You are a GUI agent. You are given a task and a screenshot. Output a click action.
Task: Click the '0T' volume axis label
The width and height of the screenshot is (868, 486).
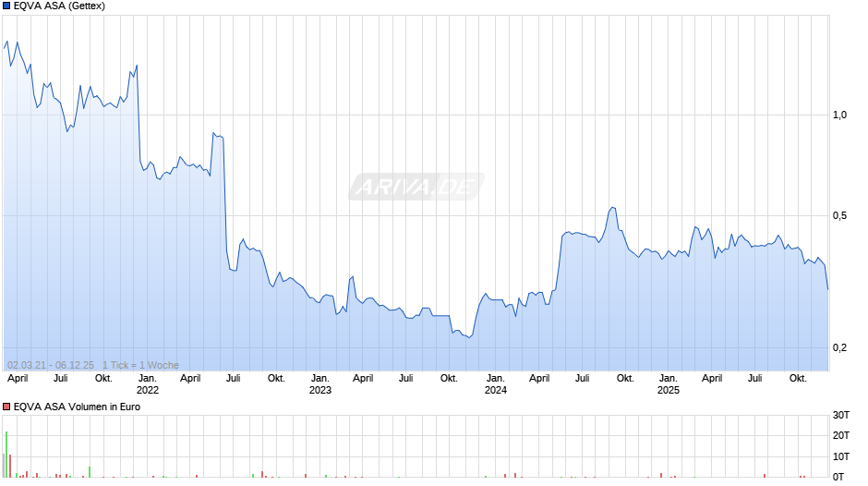click(838, 477)
